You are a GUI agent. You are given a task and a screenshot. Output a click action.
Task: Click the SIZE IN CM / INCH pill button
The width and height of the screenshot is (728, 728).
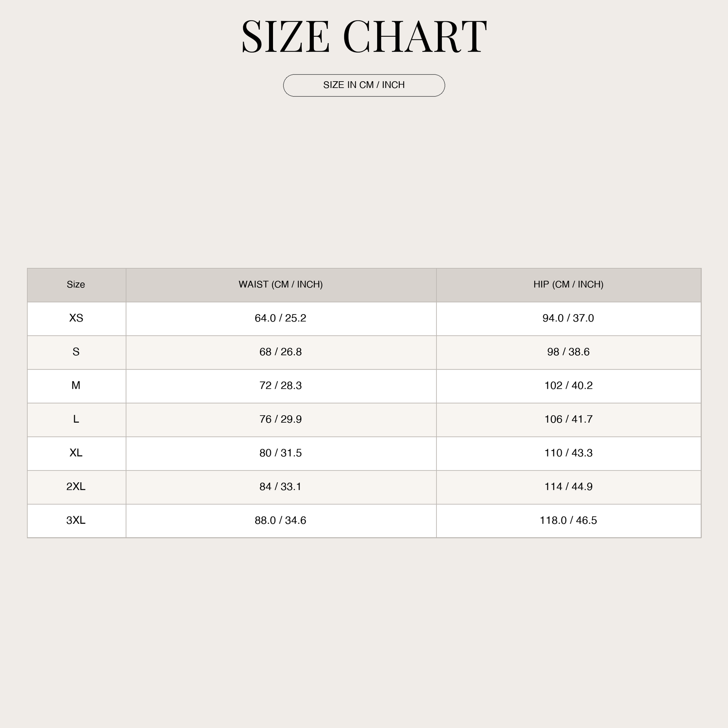pos(364,85)
